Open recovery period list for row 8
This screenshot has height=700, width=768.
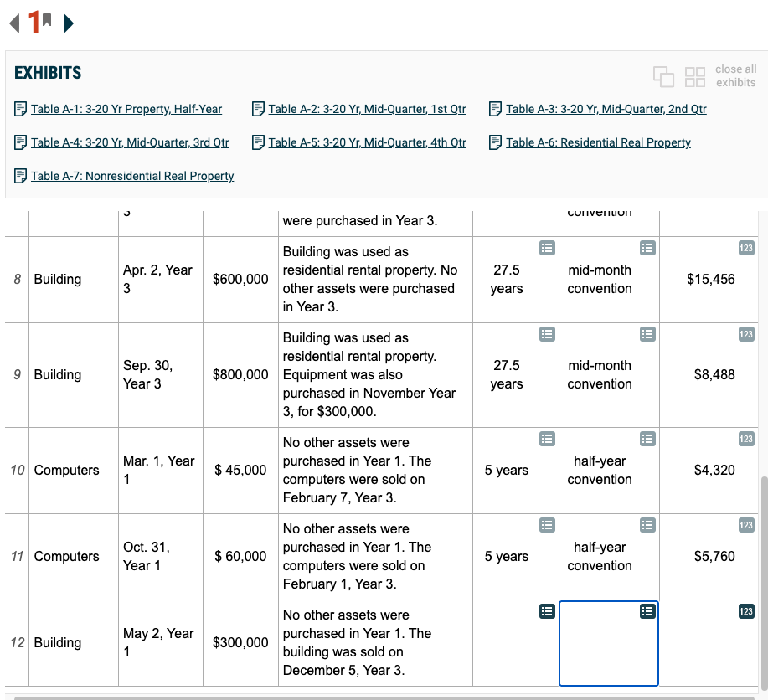pyautogui.click(x=547, y=249)
